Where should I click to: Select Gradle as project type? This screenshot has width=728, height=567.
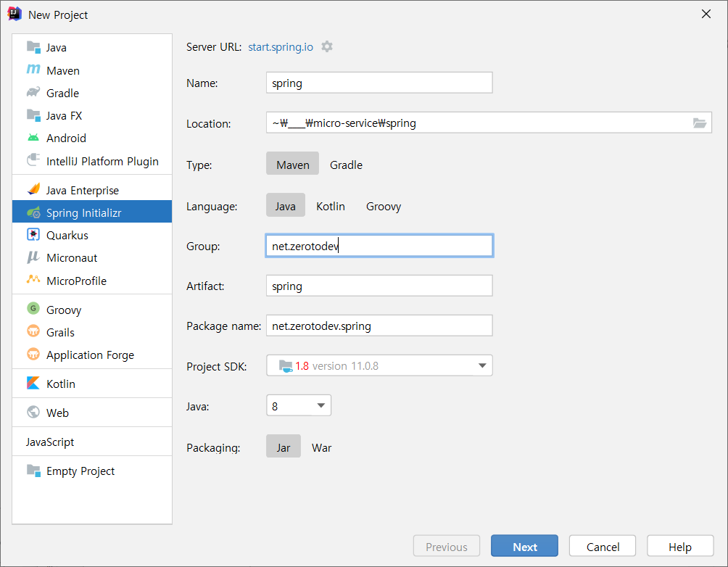click(x=346, y=165)
